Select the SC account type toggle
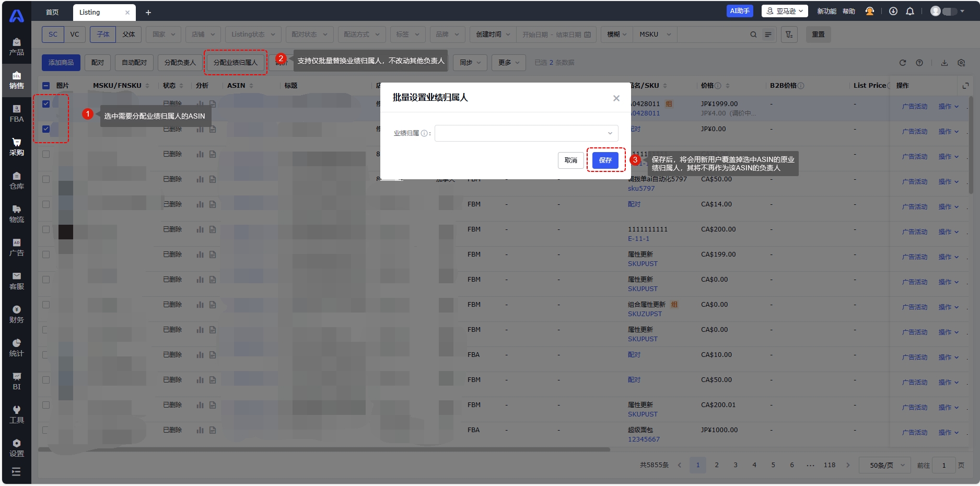Screen dimensions: 980x486 pyautogui.click(x=53, y=34)
